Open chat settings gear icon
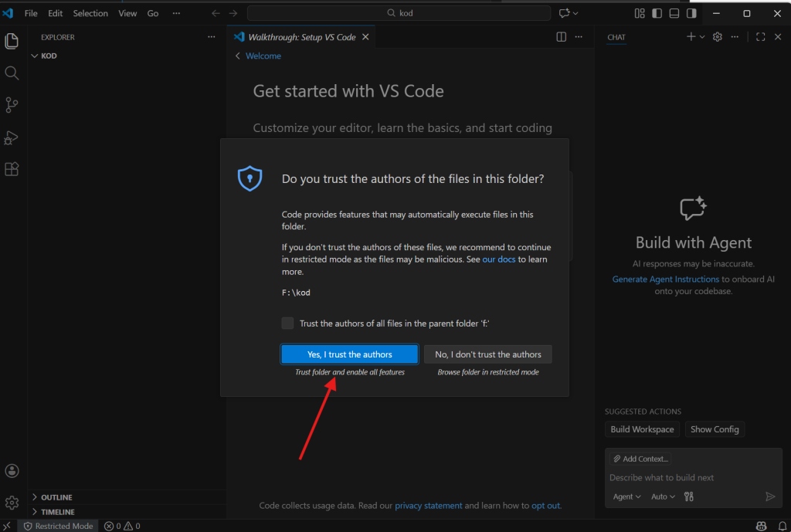 coord(717,37)
